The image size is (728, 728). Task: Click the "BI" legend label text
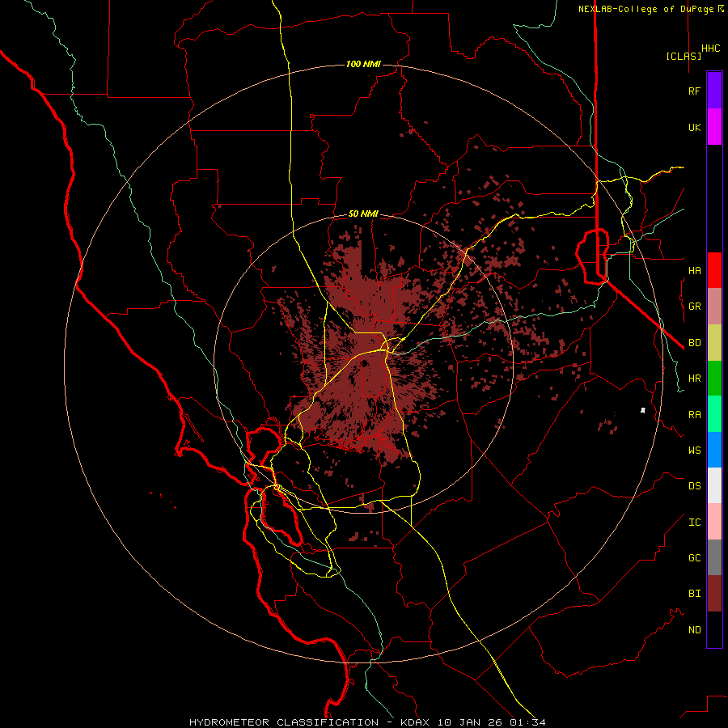point(694,594)
